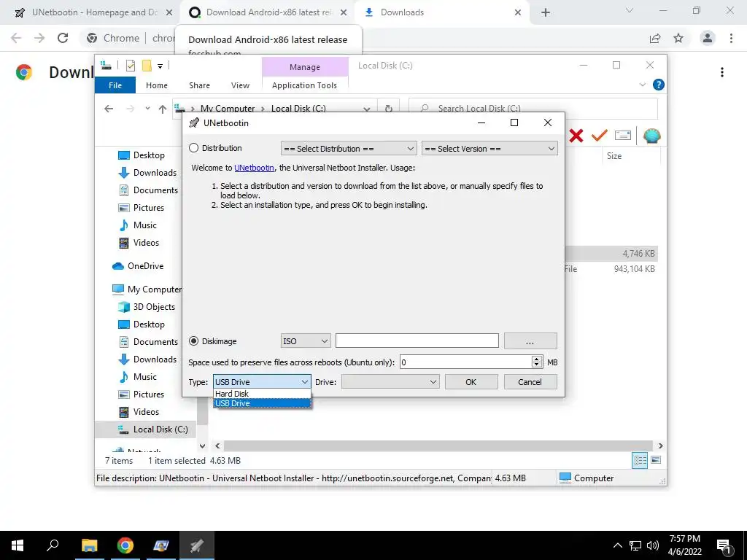Reload the Chrome page
The height and width of the screenshot is (560, 747).
pyautogui.click(x=63, y=38)
